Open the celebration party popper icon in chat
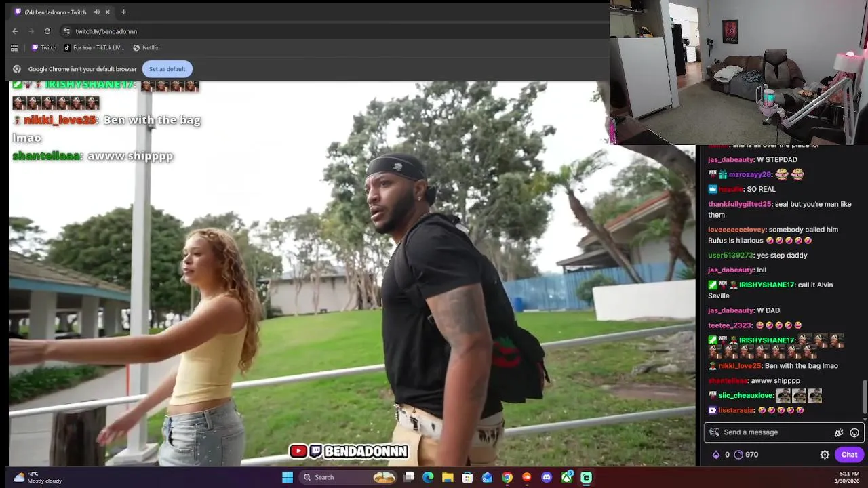This screenshot has height=488, width=868. [839, 432]
